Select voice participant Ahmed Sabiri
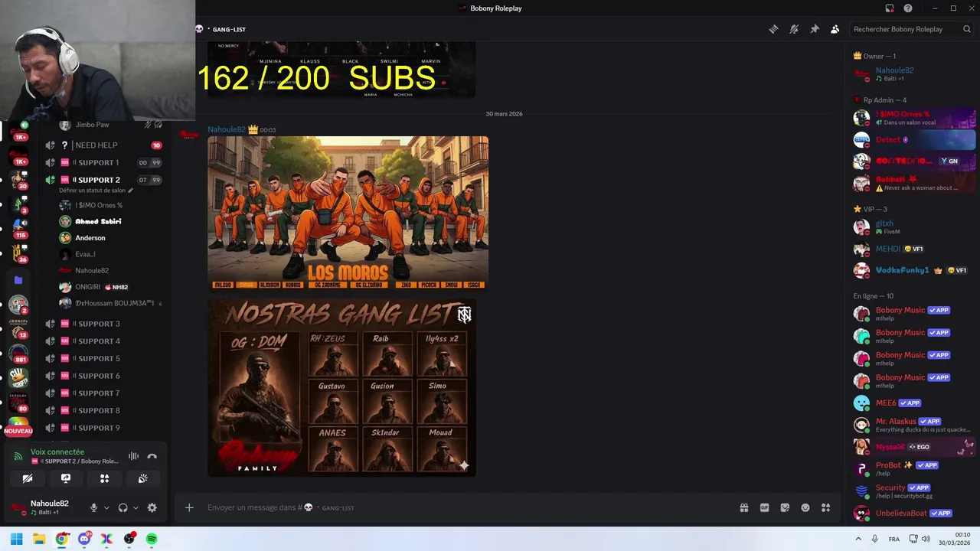Image resolution: width=980 pixels, height=551 pixels. [x=98, y=221]
